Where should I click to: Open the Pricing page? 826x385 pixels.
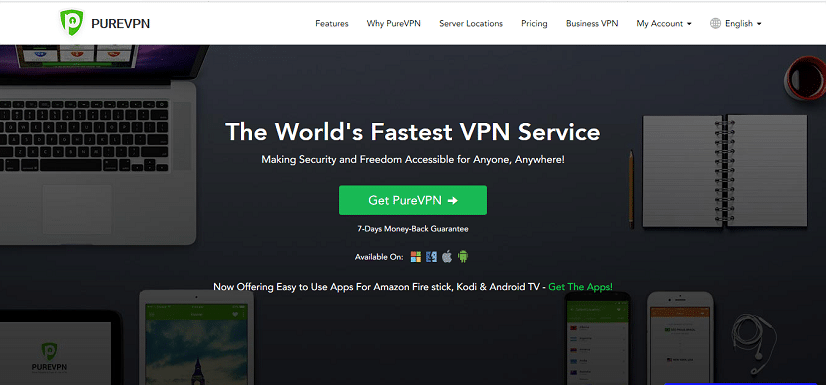[x=534, y=24]
